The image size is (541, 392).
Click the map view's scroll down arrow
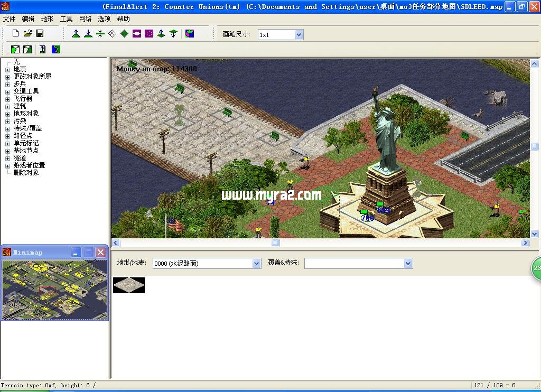point(534,234)
